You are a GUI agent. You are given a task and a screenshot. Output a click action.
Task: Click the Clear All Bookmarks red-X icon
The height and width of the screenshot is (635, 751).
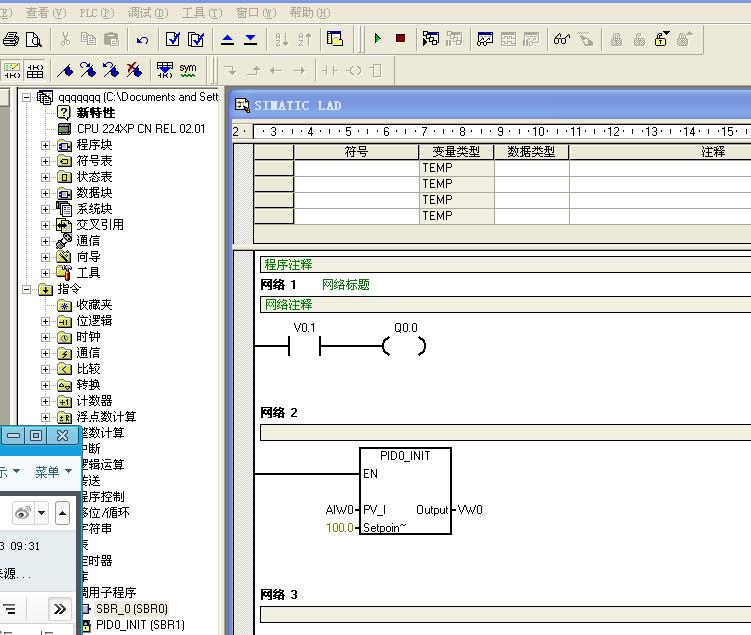point(135,71)
